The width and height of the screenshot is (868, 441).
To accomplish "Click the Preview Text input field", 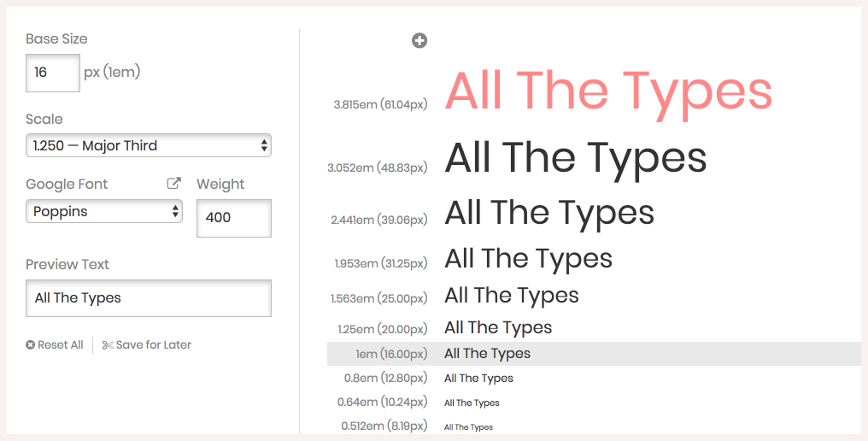I will pos(149,298).
